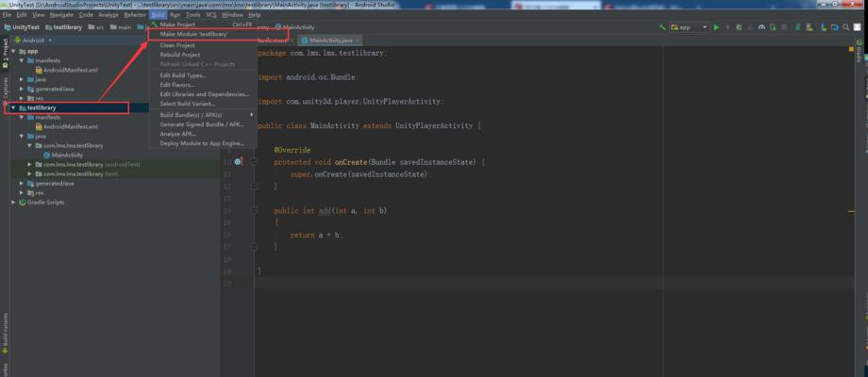
Task: Open the Navigate menu
Action: 61,15
